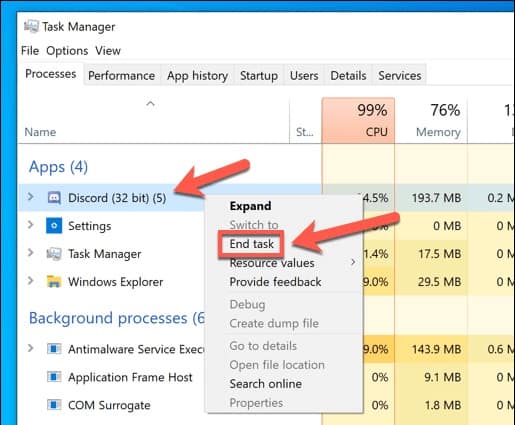Click the Background processes group heading

[117, 318]
